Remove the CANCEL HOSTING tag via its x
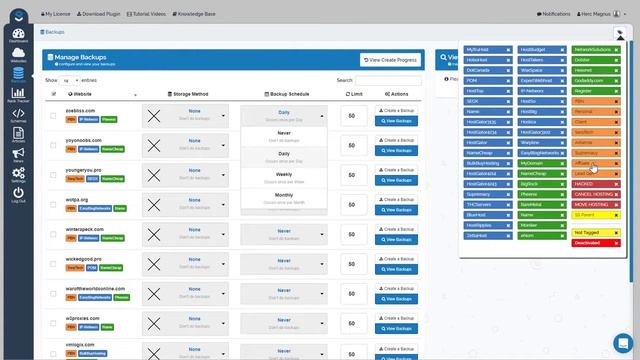 pyautogui.click(x=616, y=194)
